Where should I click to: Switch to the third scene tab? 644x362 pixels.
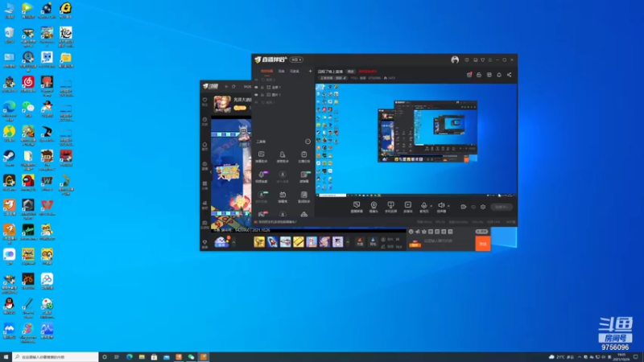click(x=295, y=71)
